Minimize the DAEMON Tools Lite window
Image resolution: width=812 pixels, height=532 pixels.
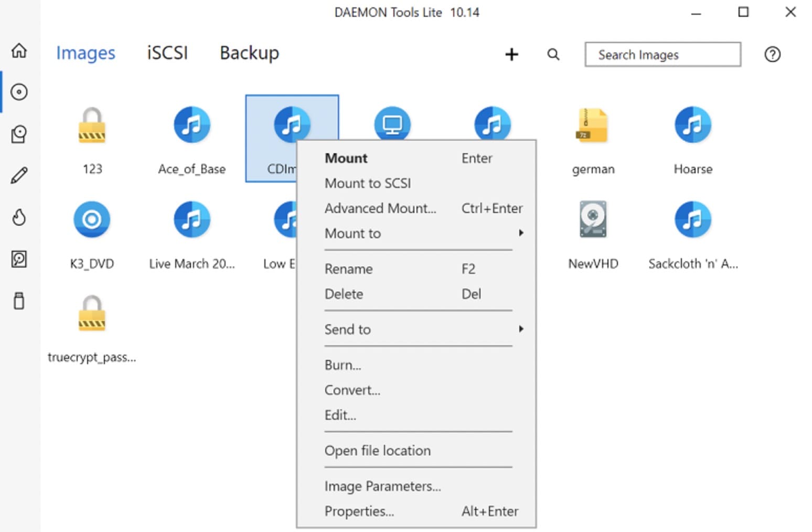pos(696,13)
